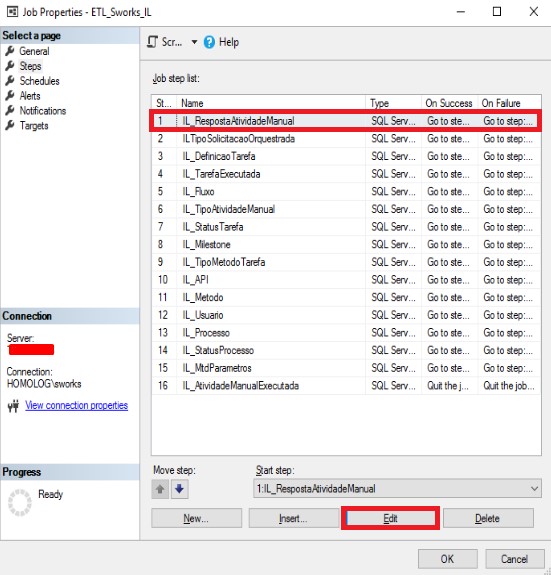Image resolution: width=551 pixels, height=575 pixels.
Task: Expand the Start step combo box
Action: coord(534,488)
